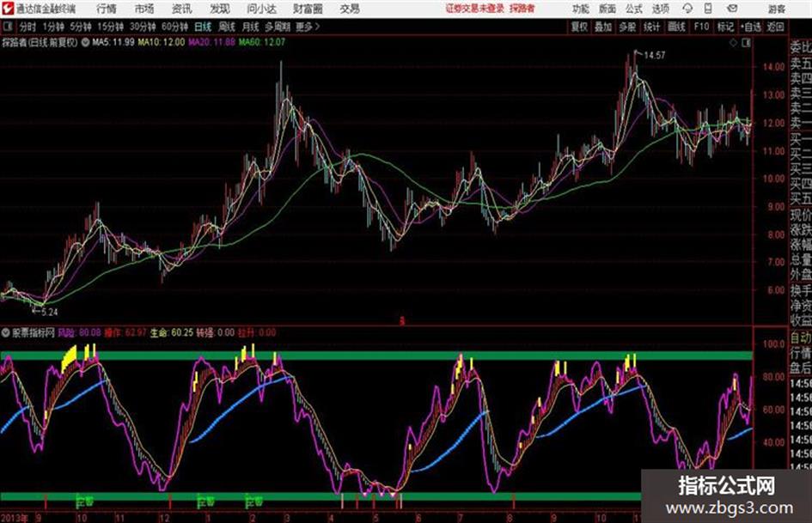This screenshot has width=812, height=523.
Task: Open the 行情 menu
Action: (107, 9)
